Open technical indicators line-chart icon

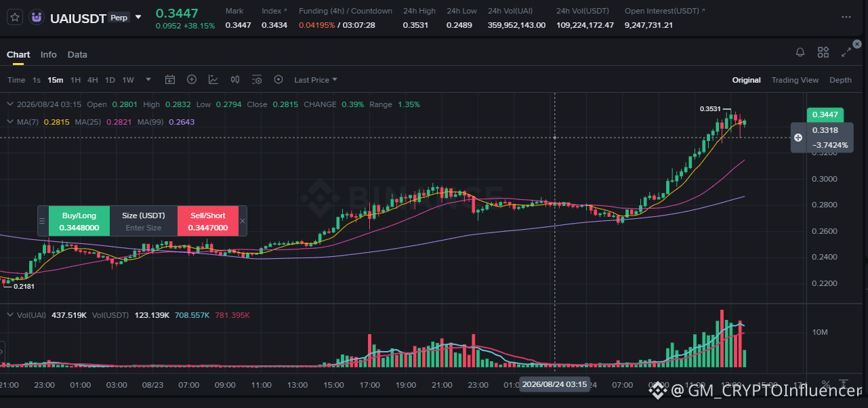coord(213,80)
